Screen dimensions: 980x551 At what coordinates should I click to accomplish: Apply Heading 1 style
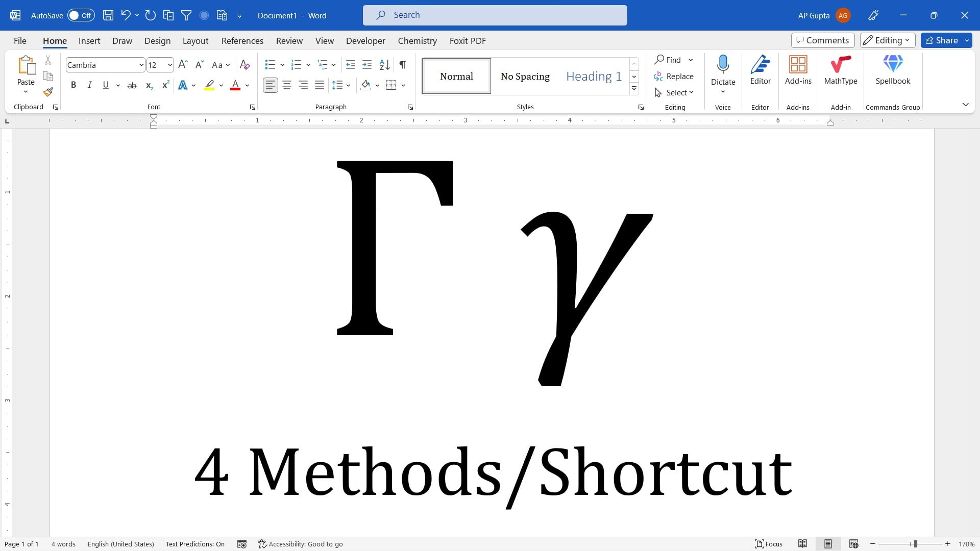pos(594,76)
